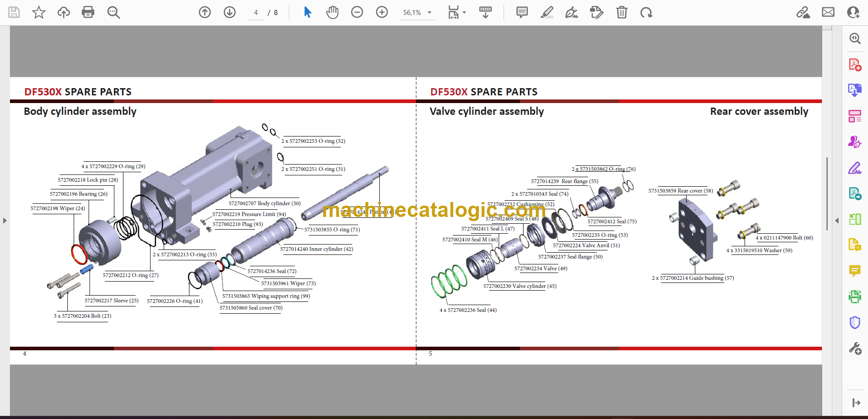Collapse the right tools pane
The height and width of the screenshot is (419, 868).
coord(856,403)
